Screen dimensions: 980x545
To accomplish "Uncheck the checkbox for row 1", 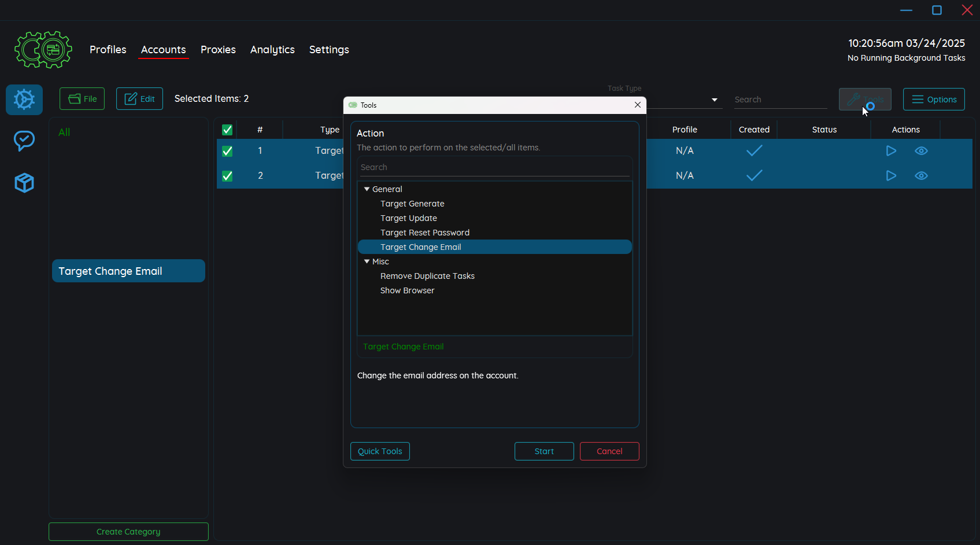I will (x=227, y=151).
